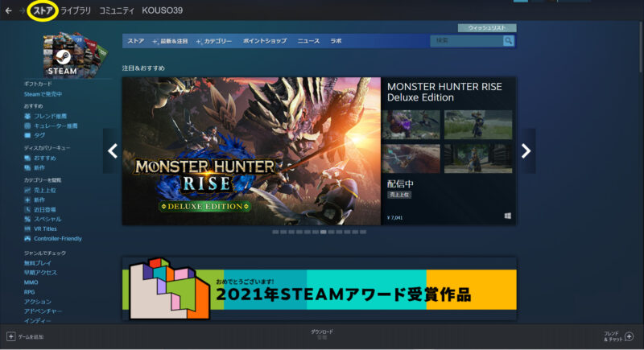Click the ¥ 7,041 price text
Screen dimensions: 644x350
pyautogui.click(x=394, y=218)
